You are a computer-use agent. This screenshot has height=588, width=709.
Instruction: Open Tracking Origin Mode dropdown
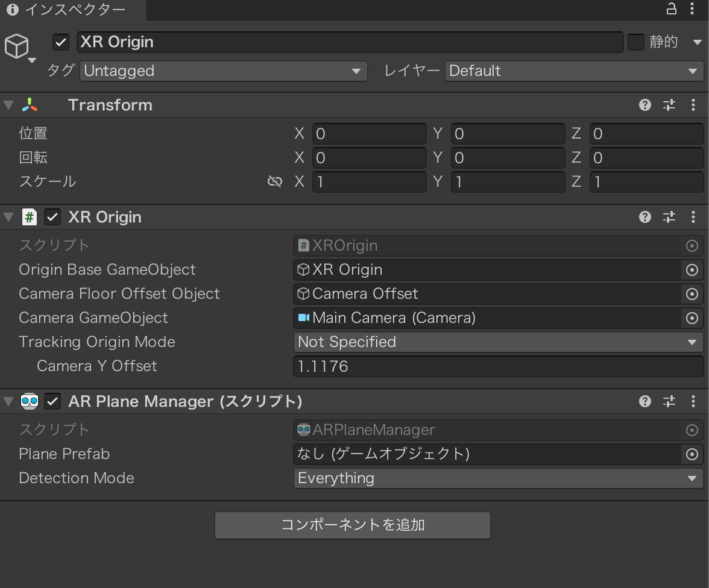click(x=498, y=342)
